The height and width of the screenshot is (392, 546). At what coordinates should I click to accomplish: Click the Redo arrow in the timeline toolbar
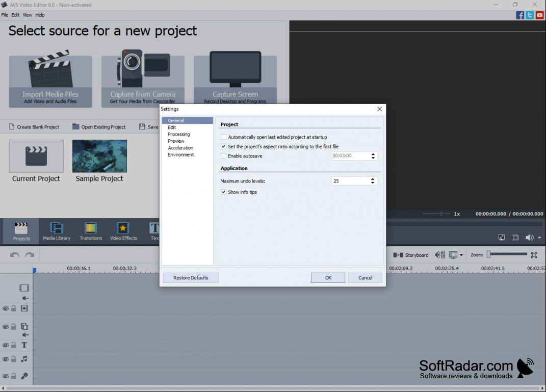click(30, 255)
